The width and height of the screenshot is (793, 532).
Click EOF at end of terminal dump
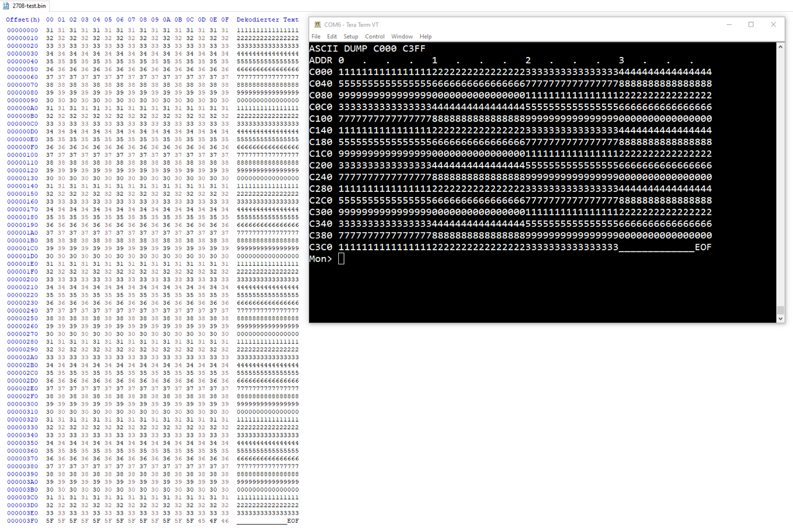click(703, 247)
